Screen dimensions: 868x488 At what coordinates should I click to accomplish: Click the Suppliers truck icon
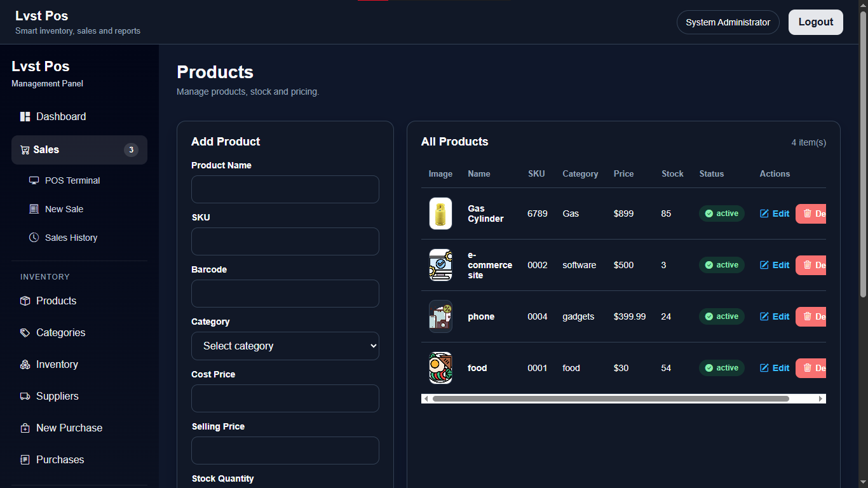[25, 396]
